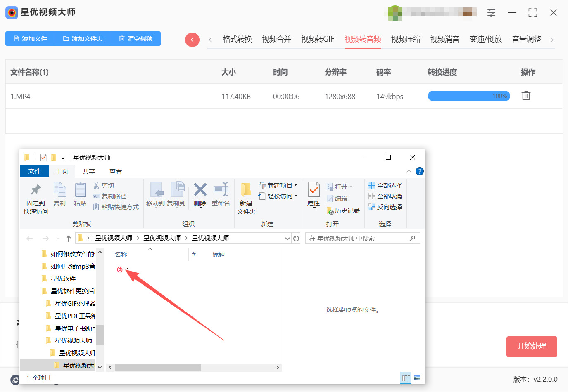Switch to details view layout toggle

point(406,378)
